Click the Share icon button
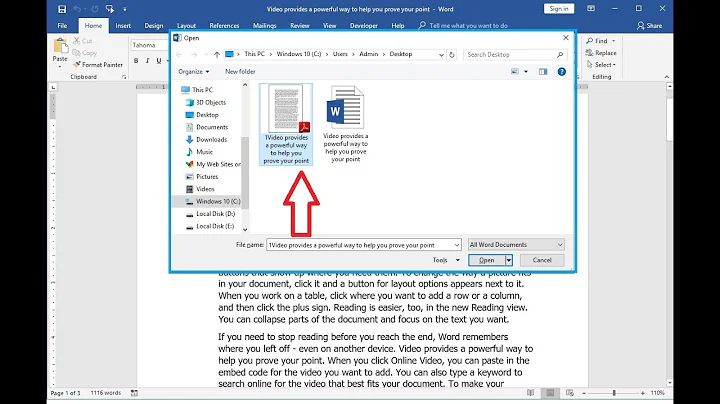The width and height of the screenshot is (720, 404). pos(649,26)
